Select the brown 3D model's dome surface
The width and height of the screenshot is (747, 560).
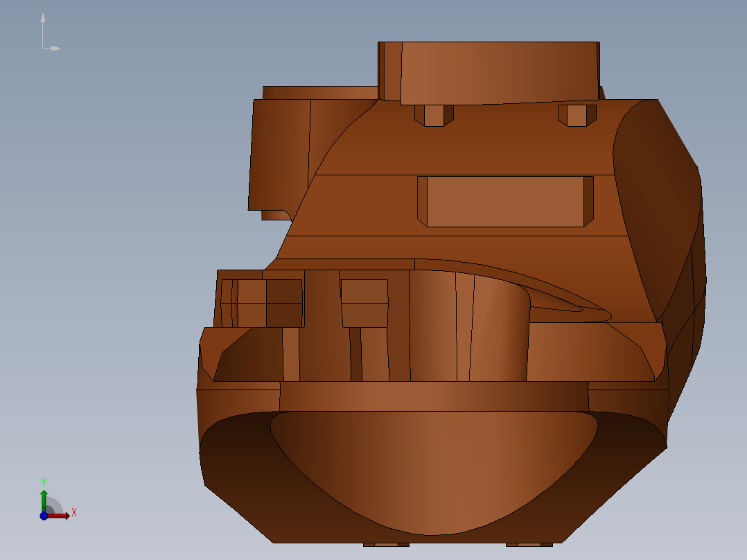tap(434, 472)
